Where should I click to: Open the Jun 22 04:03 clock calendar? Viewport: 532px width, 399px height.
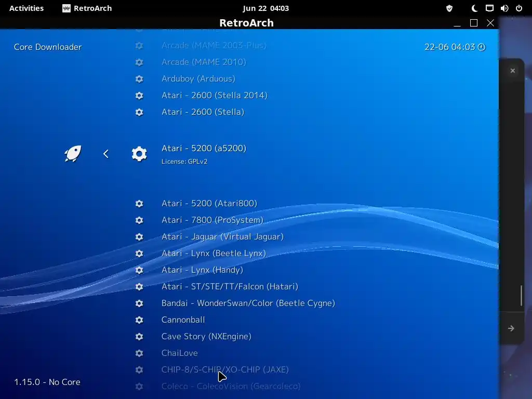(x=265, y=8)
